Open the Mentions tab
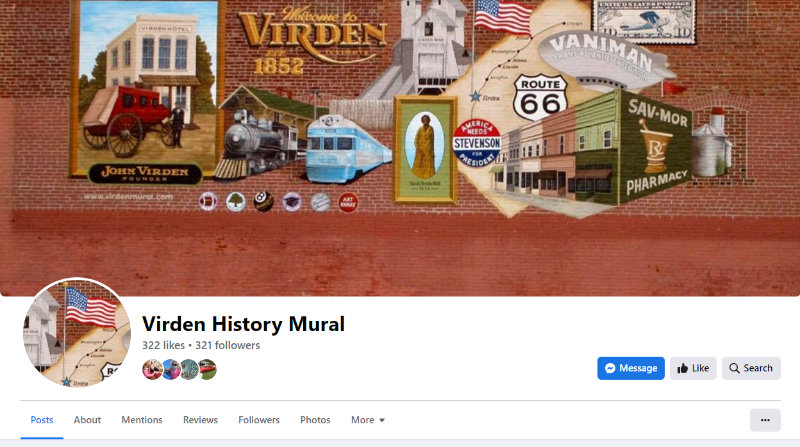The height and width of the screenshot is (447, 800). click(142, 420)
